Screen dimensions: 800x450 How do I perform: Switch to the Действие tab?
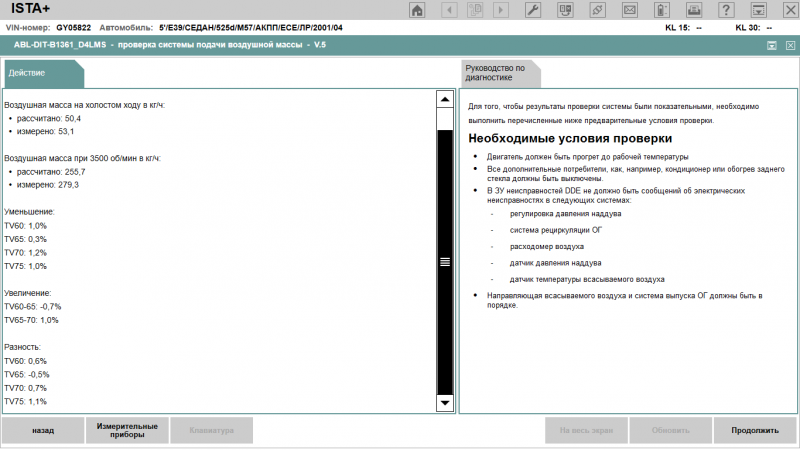coord(43,73)
